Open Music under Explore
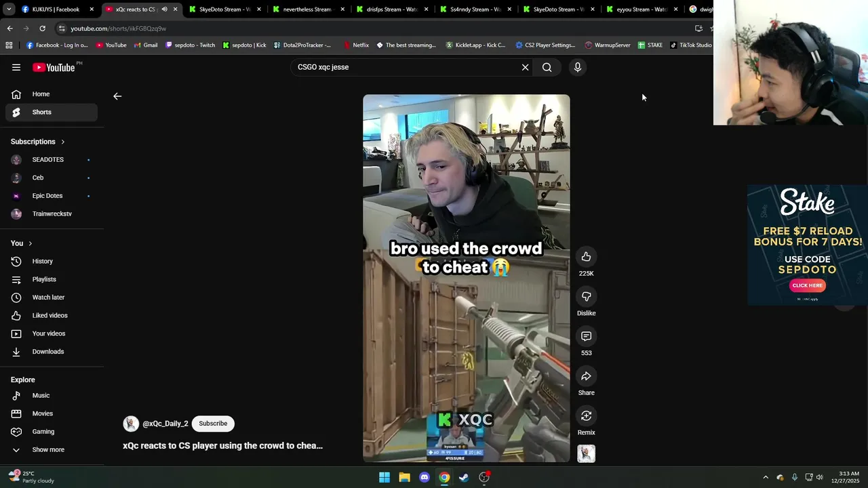Viewport: 868px width, 488px height. (52, 395)
